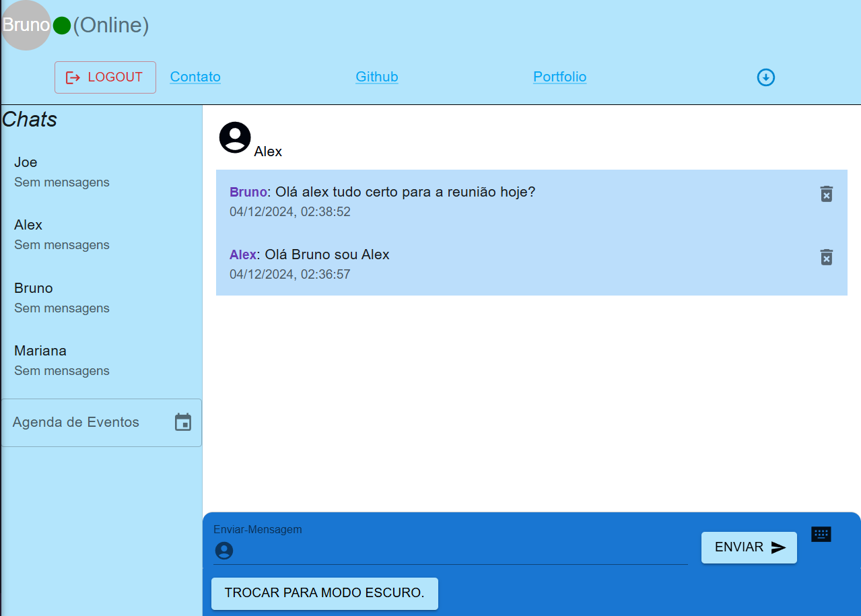
Task: Click the green online status indicator
Action: pos(62,26)
